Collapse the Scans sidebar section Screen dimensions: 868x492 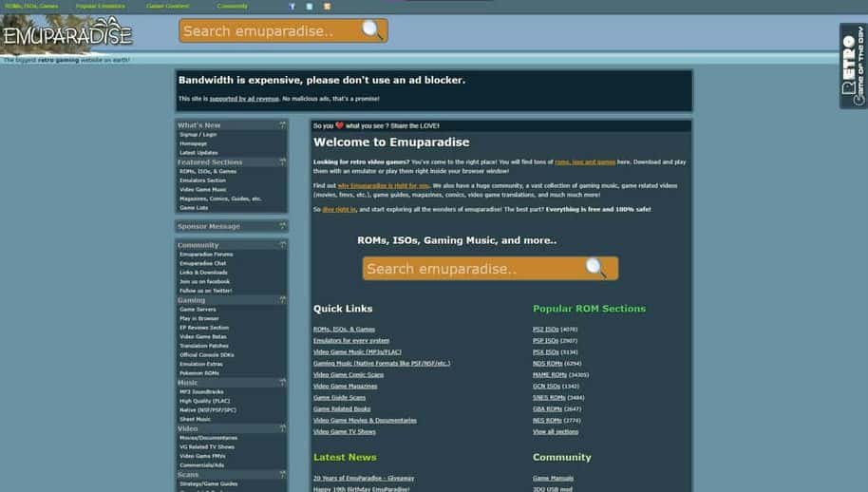(x=282, y=474)
